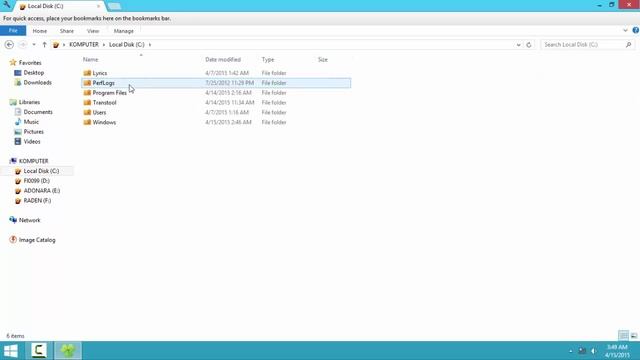Click the search magnifier icon
This screenshot has height=360, width=640.
629,44
